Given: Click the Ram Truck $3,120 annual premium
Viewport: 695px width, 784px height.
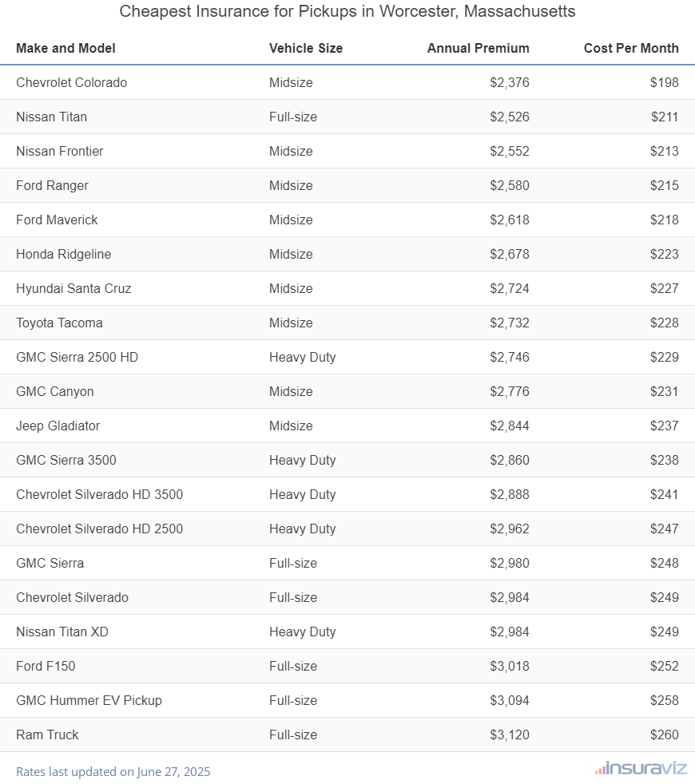Looking at the screenshot, I should click(510, 735).
